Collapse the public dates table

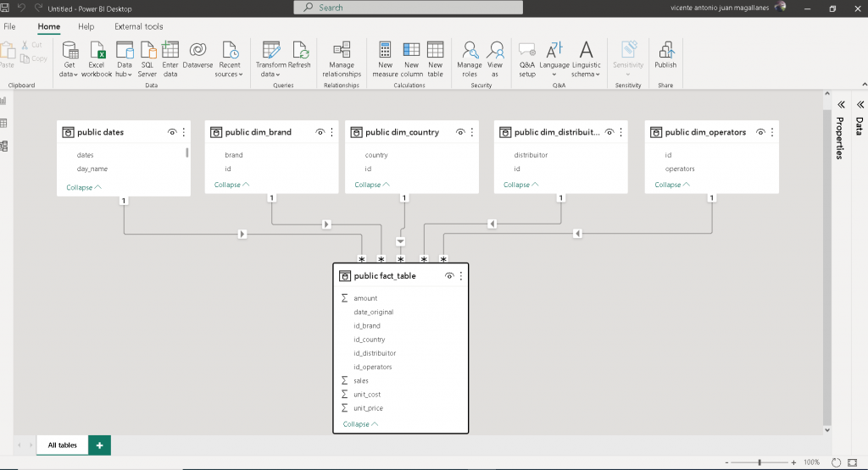84,187
